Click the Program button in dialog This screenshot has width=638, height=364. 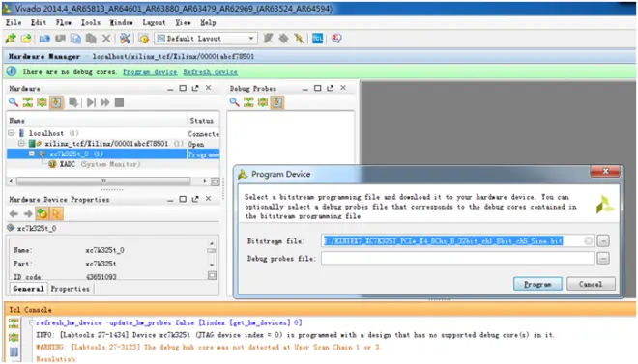click(x=537, y=284)
